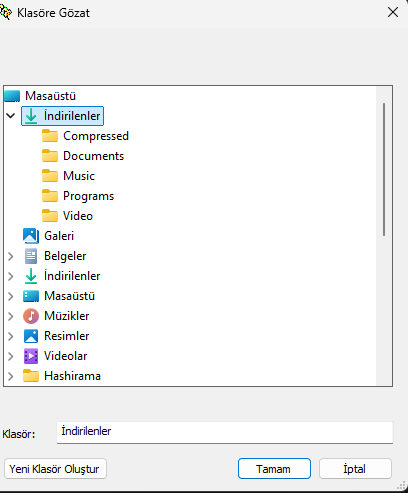Screen dimensions: 408x493
Task: Click the Videolar film icon
Action: click(31, 356)
